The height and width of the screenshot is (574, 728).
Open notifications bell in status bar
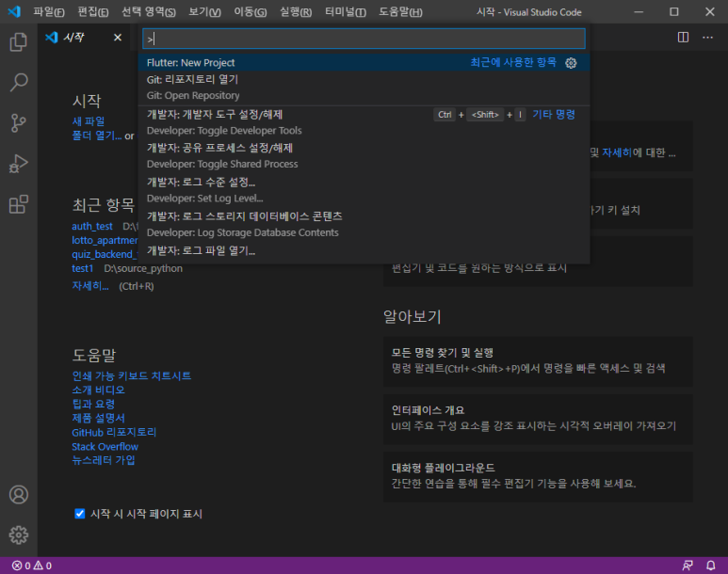(711, 566)
